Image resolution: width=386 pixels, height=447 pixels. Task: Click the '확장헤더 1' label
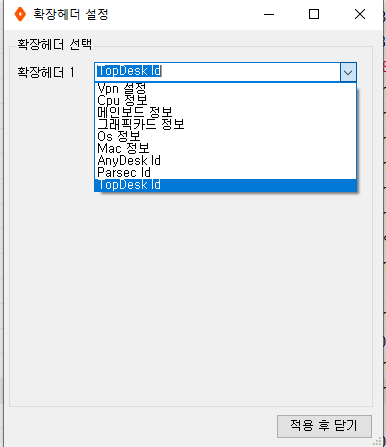click(46, 72)
